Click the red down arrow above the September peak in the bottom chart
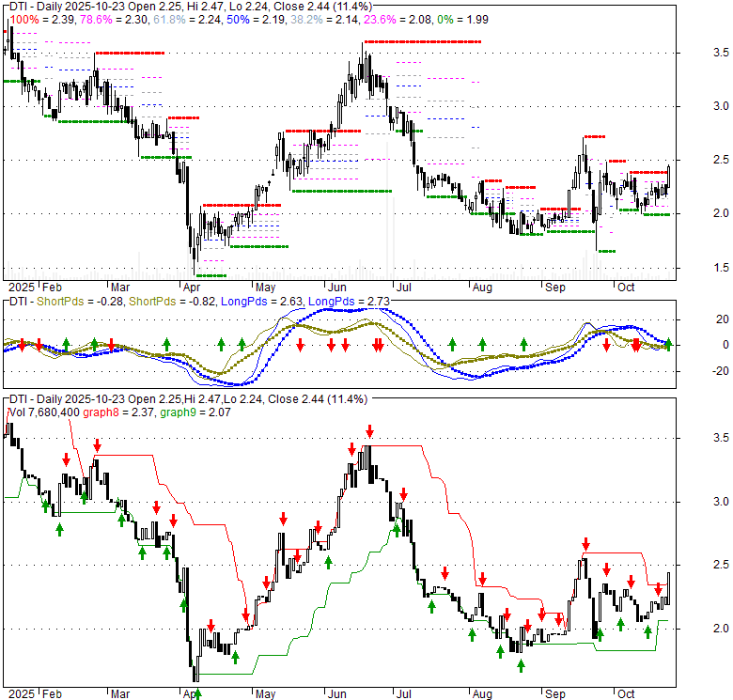Image resolution: width=733 pixels, height=700 pixels. (585, 543)
